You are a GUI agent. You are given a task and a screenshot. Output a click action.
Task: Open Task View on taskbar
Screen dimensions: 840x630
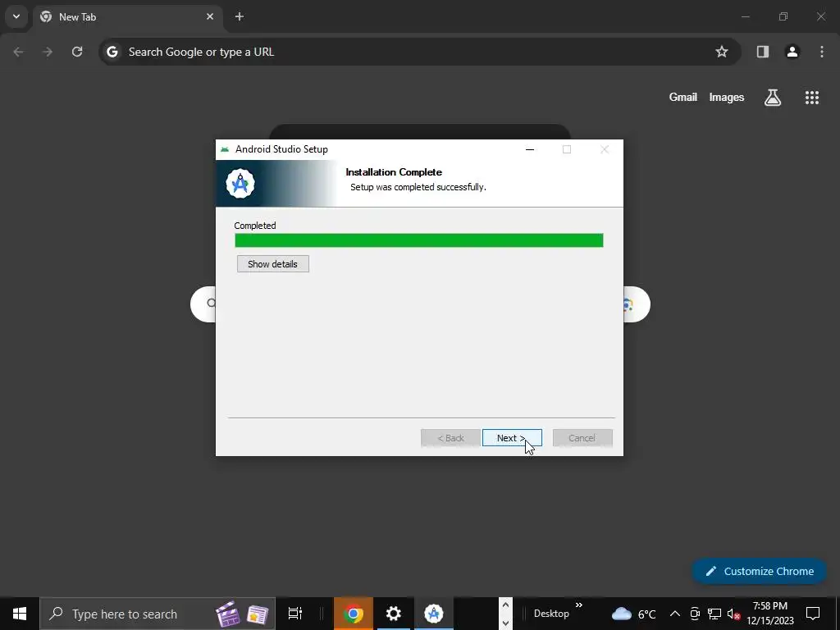295,614
